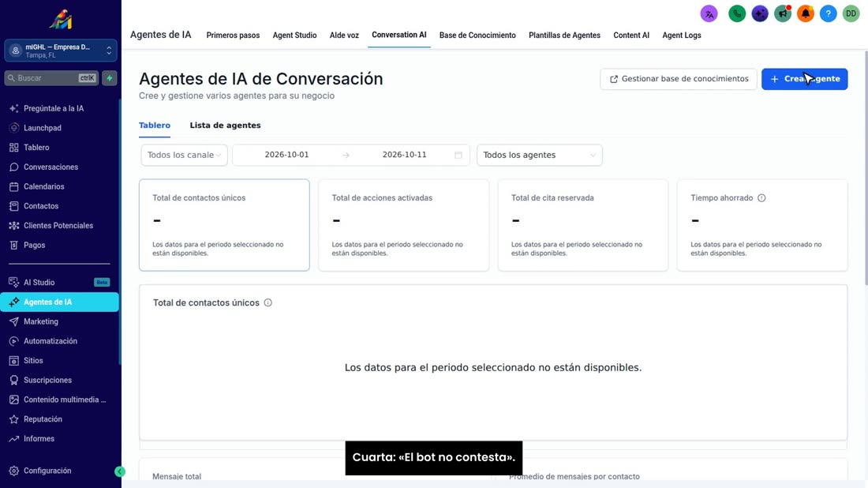The image size is (868, 488).
Task: Click the info icon next to Tiempo ahorrado
Action: point(761,197)
